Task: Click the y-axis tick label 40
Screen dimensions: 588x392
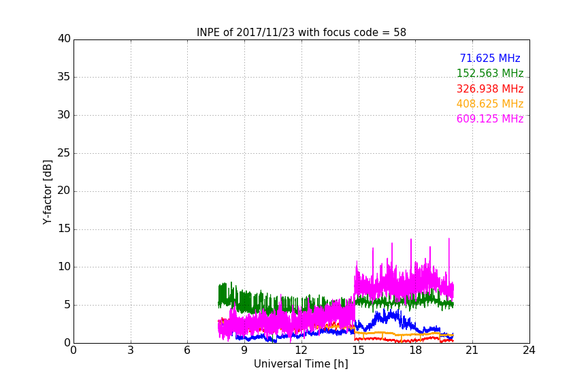Action: click(x=64, y=39)
